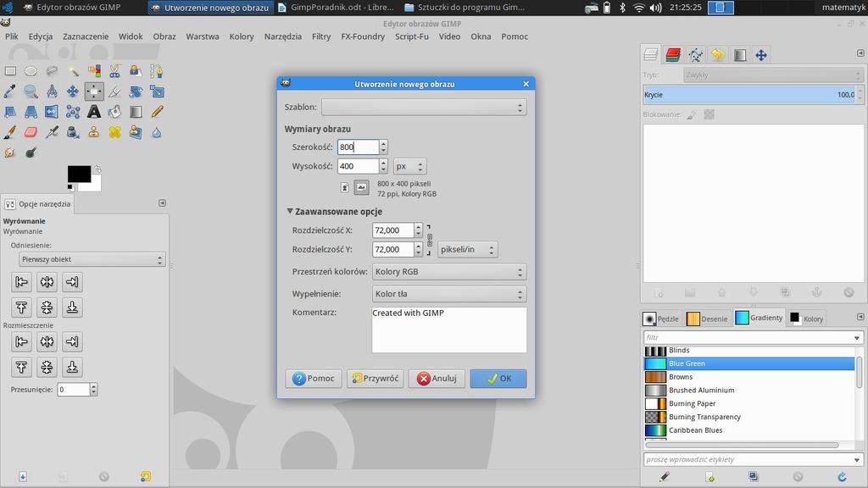Reset to default black and white colors
Screen dimensions: 868x488
70,187
